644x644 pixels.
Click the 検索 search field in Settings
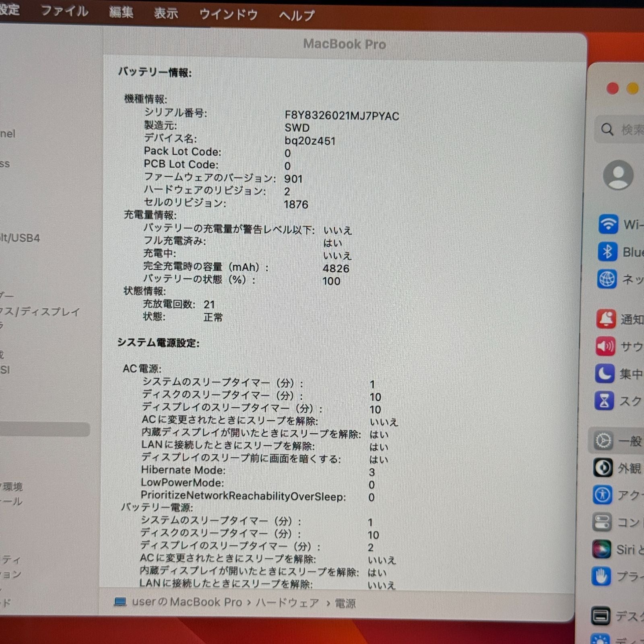(620, 129)
